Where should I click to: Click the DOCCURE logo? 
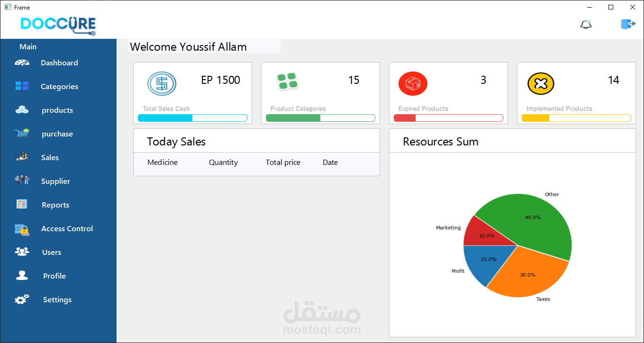[x=58, y=25]
